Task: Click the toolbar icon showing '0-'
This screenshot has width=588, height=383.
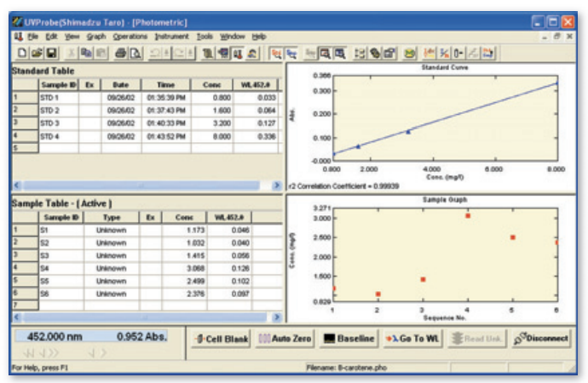Action: click(458, 54)
